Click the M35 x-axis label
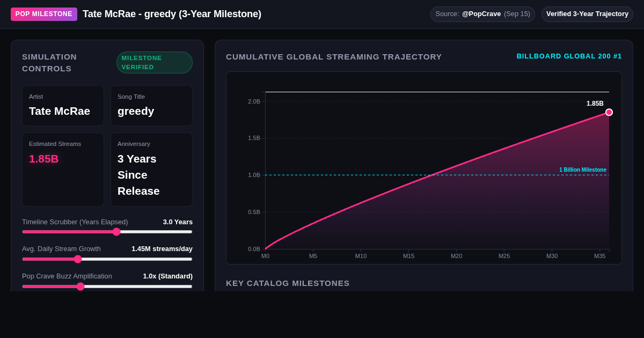Screen dimensions: 644x338 599,256
